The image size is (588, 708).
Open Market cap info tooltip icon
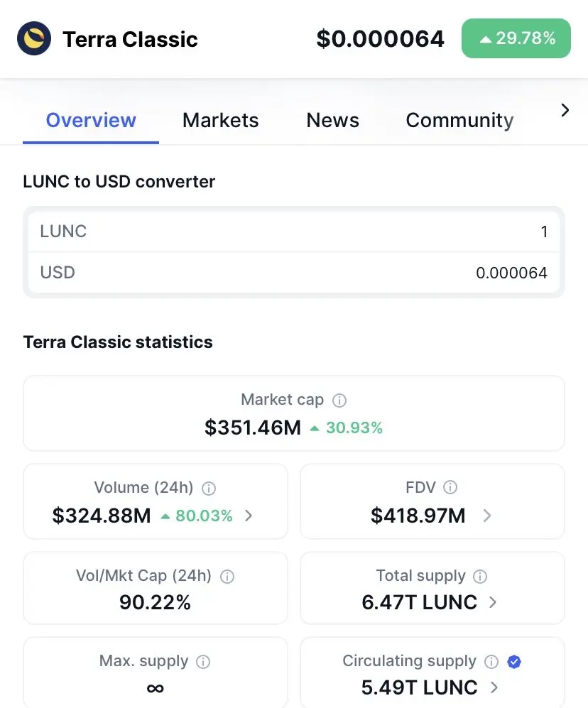point(339,400)
